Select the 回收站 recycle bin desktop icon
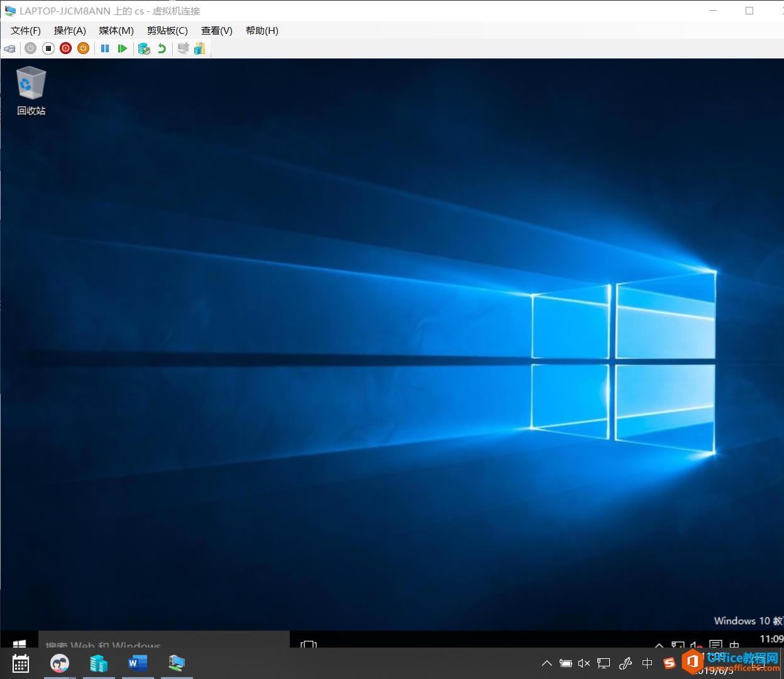This screenshot has height=679, width=784. [31, 91]
